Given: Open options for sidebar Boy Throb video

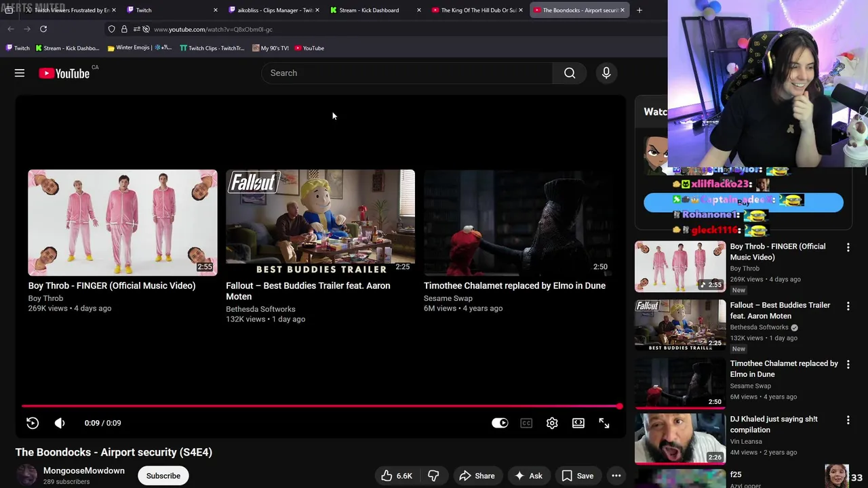Looking at the screenshot, I should tap(848, 248).
